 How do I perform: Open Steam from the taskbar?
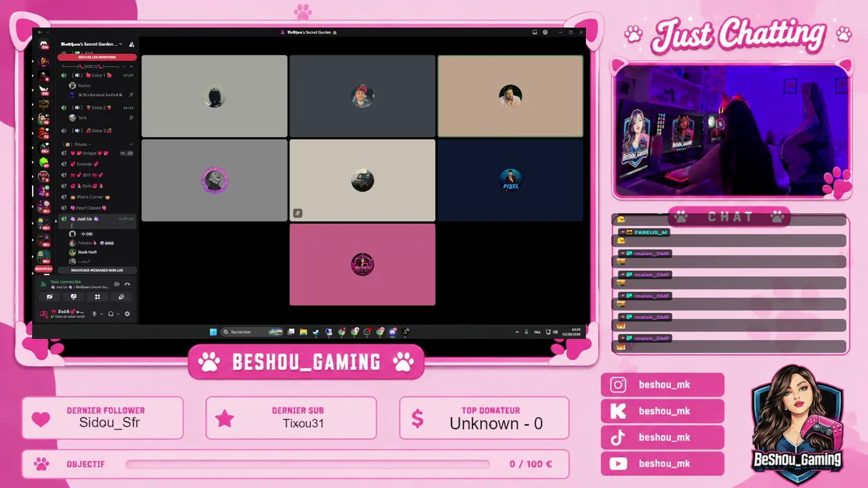(316, 332)
